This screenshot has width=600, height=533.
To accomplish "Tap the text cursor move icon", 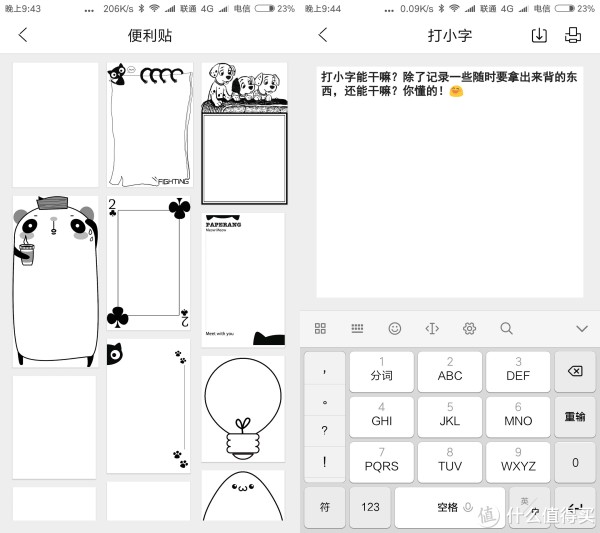I will 432,328.
